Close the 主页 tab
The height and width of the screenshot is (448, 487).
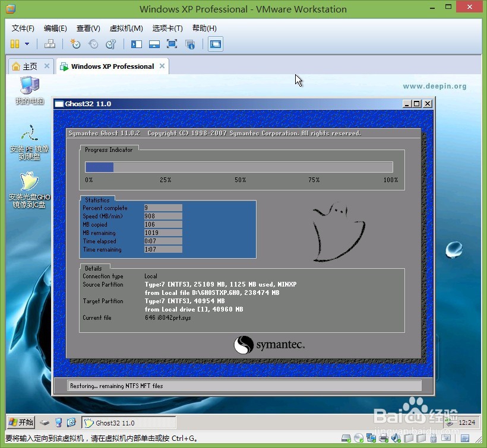(x=46, y=66)
